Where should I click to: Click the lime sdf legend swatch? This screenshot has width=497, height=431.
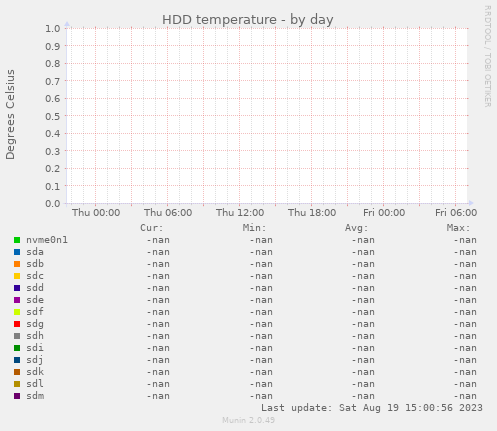[17, 312]
